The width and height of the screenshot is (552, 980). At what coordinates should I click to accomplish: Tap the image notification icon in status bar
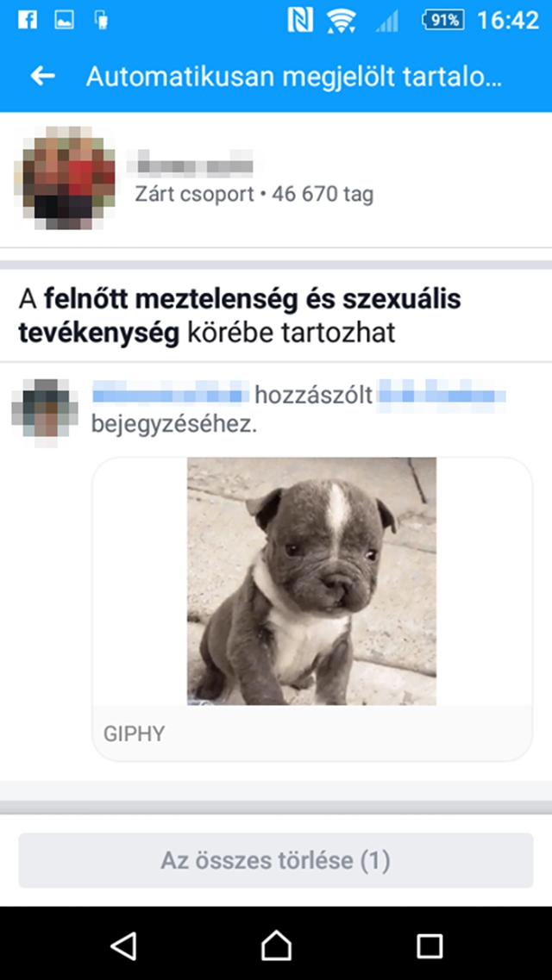click(65, 20)
